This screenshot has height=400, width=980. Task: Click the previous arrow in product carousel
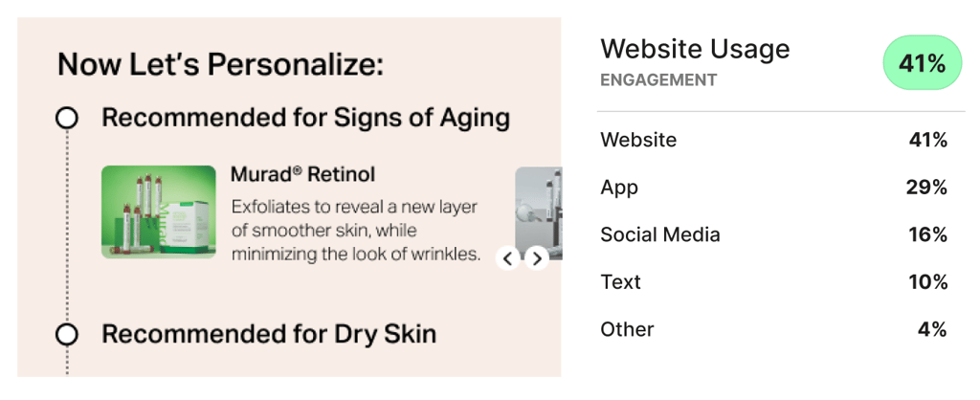(x=508, y=258)
